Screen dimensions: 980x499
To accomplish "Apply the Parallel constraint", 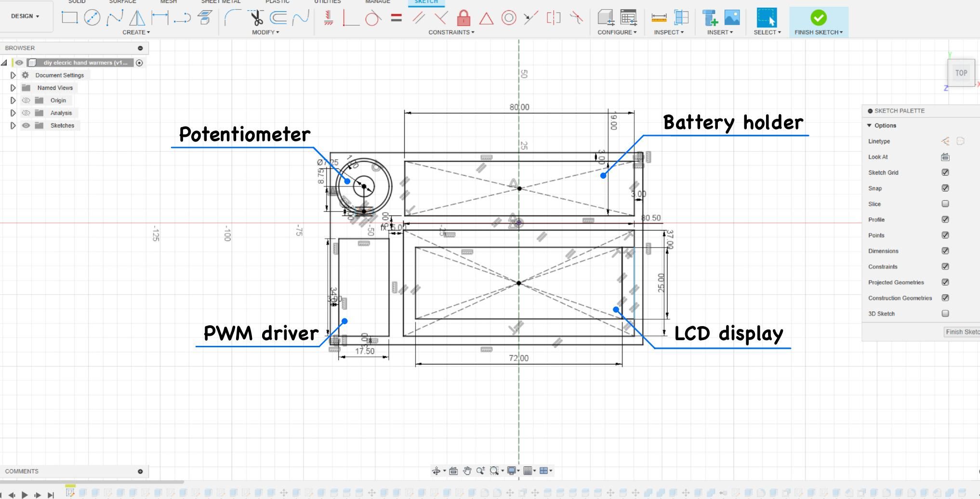I will coord(419,18).
